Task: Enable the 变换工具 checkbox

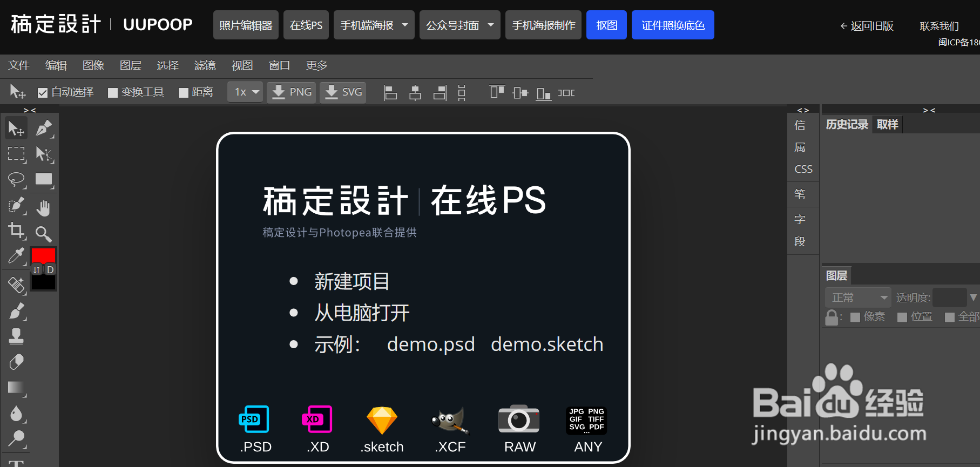Action: [x=113, y=93]
